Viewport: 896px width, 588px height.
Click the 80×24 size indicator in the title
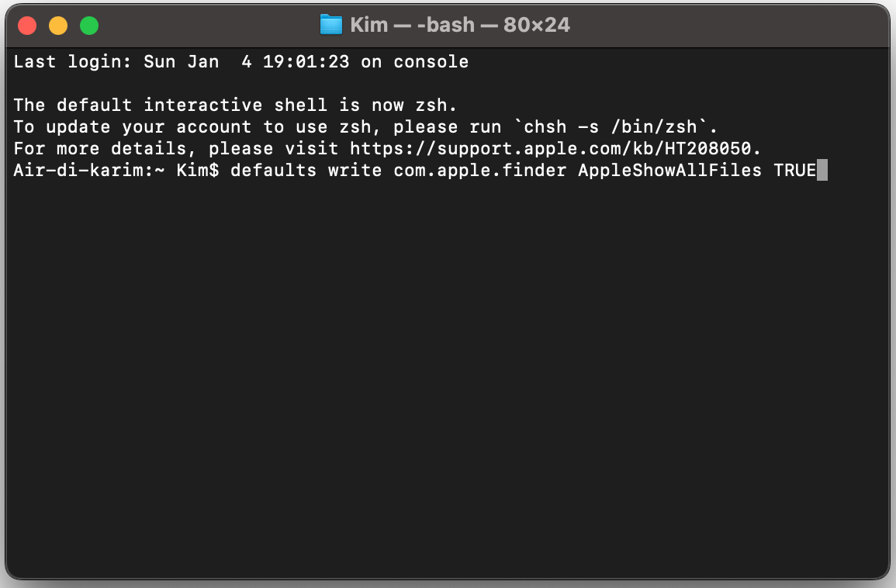pyautogui.click(x=535, y=24)
